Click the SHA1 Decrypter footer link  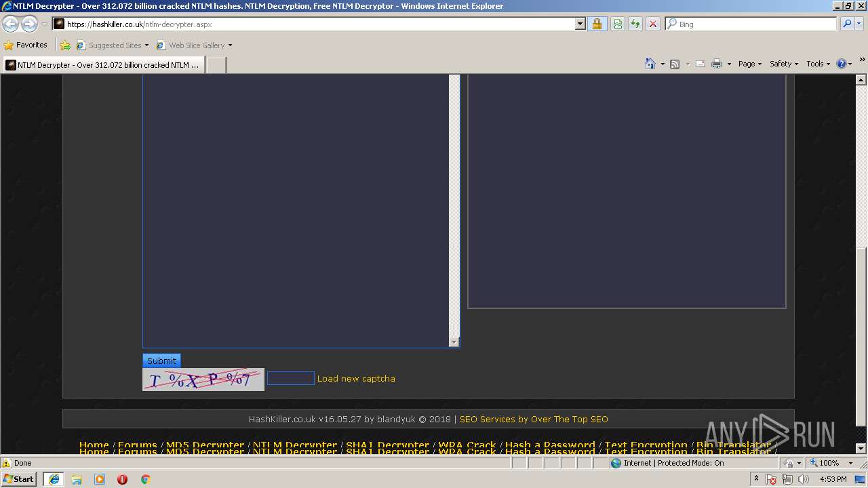point(388,446)
